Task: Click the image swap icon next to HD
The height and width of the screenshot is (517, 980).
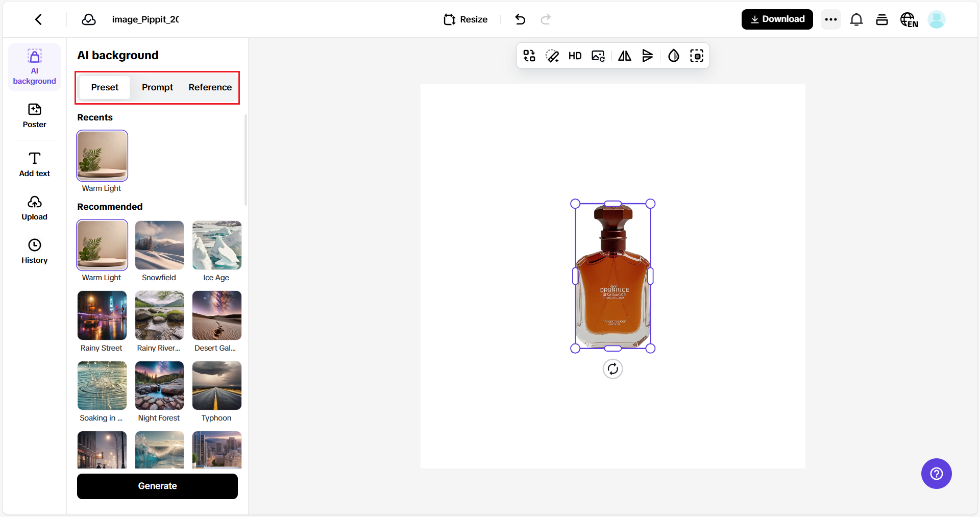Action: click(598, 56)
